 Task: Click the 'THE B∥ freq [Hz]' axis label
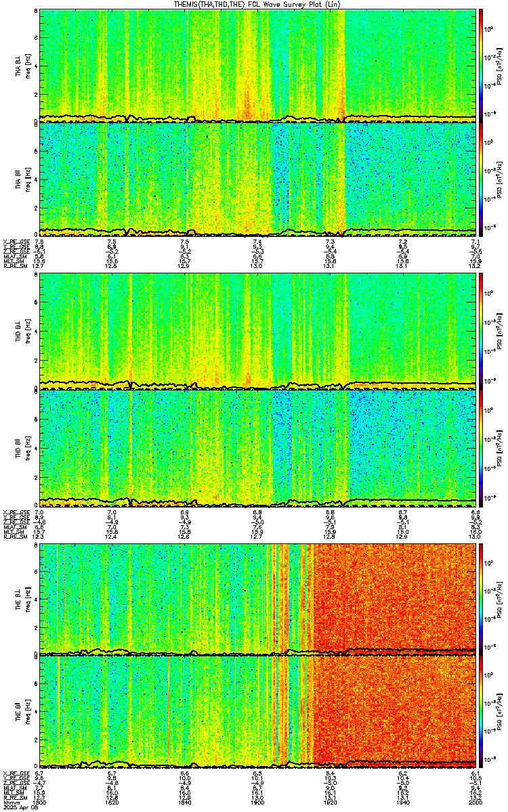click(22, 712)
